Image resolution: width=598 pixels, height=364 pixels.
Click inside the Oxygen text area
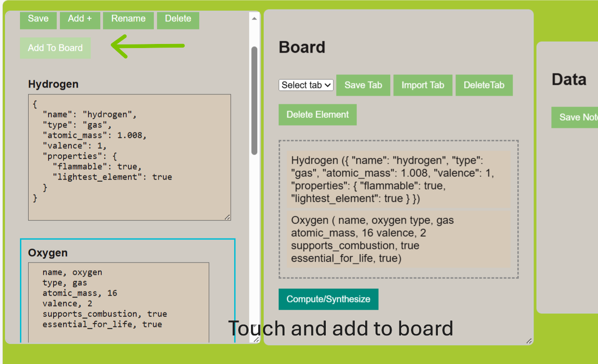118,299
